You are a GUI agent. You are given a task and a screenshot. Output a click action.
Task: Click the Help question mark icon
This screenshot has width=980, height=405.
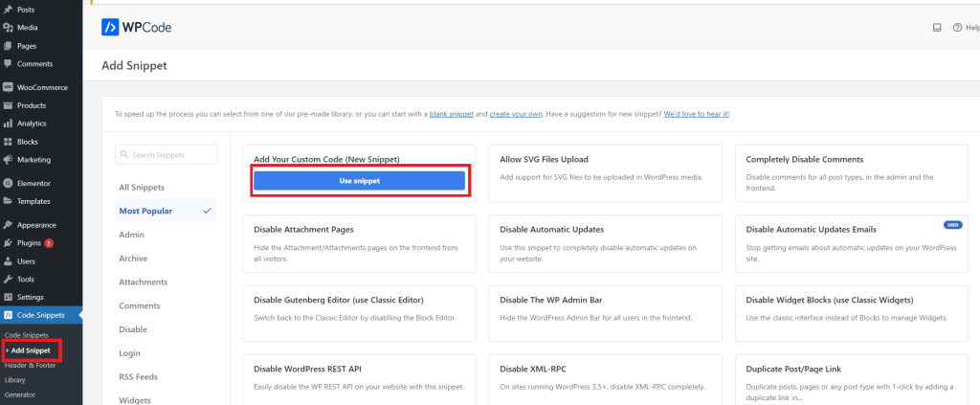click(956, 28)
